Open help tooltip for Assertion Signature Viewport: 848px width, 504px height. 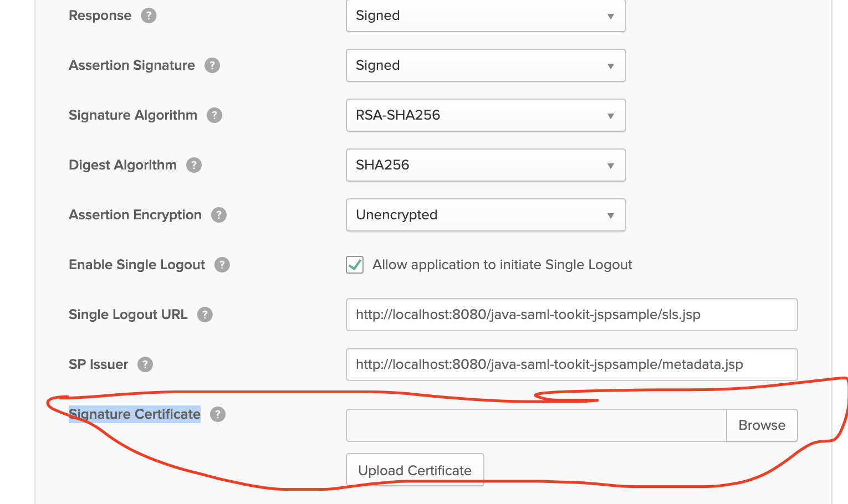pyautogui.click(x=212, y=65)
